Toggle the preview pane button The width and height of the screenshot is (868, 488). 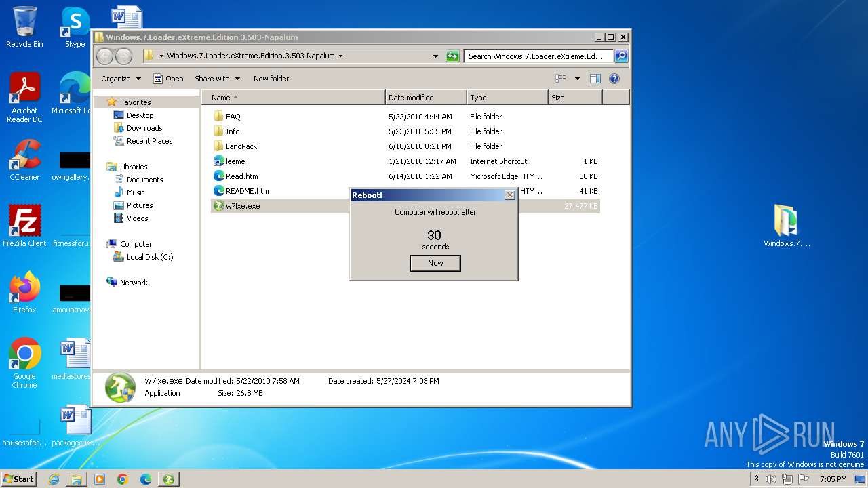(x=595, y=79)
